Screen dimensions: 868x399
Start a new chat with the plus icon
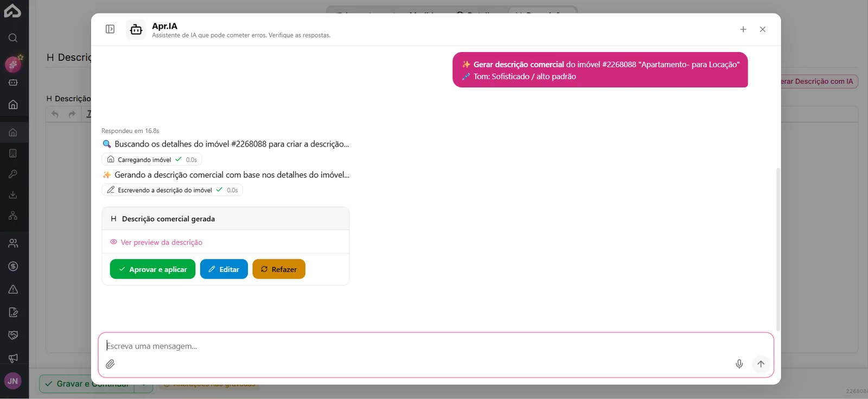pos(743,29)
